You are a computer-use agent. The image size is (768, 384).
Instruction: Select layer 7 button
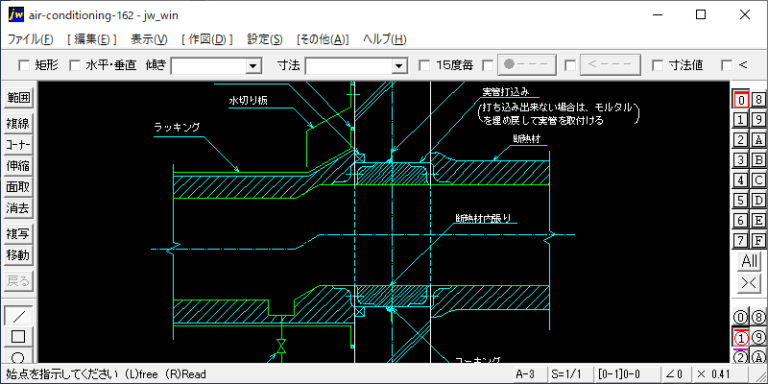coord(741,240)
